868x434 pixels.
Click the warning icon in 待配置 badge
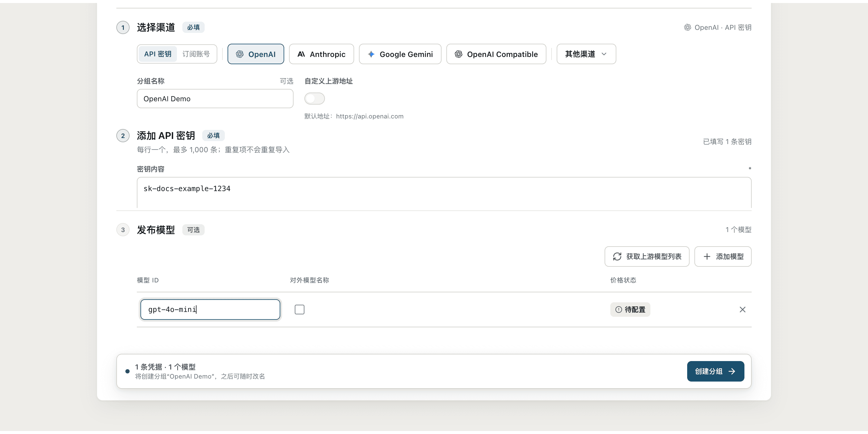[x=619, y=310]
